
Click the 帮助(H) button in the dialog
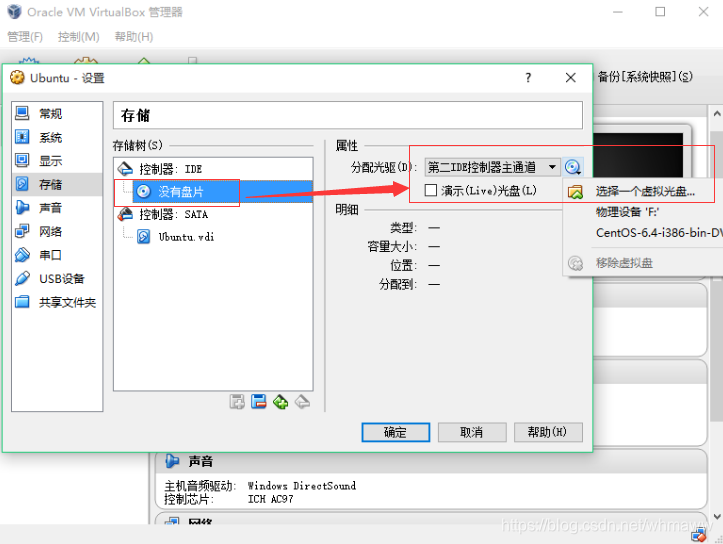click(548, 432)
